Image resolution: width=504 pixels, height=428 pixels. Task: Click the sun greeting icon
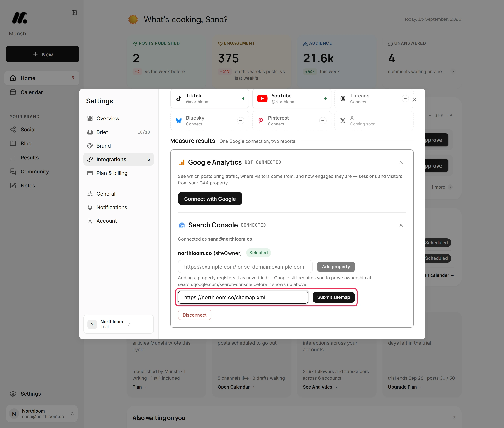click(x=133, y=19)
